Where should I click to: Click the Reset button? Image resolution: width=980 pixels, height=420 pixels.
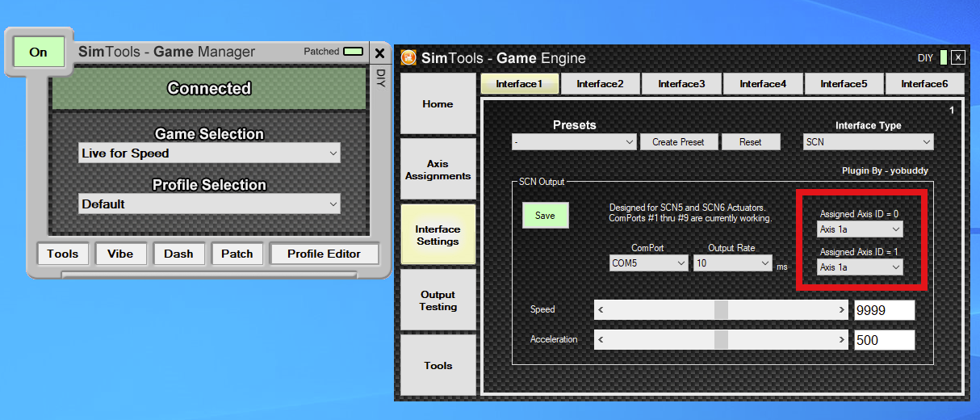click(x=751, y=142)
